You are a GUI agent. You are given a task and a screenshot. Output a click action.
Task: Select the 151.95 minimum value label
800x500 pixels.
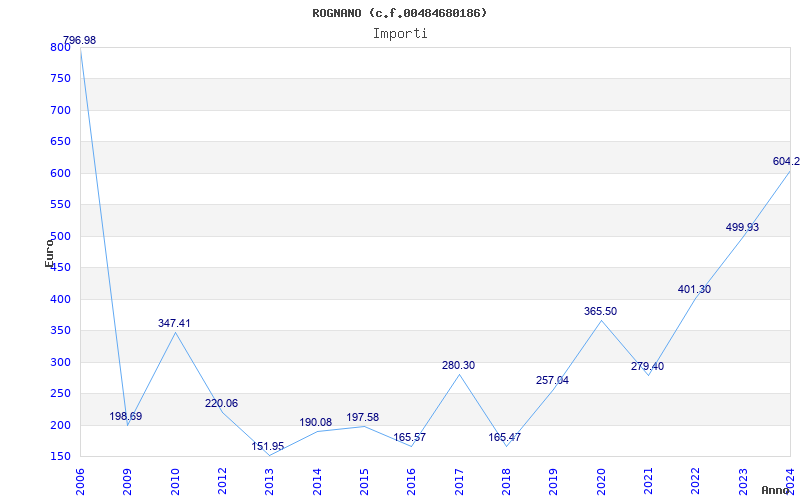tap(268, 447)
